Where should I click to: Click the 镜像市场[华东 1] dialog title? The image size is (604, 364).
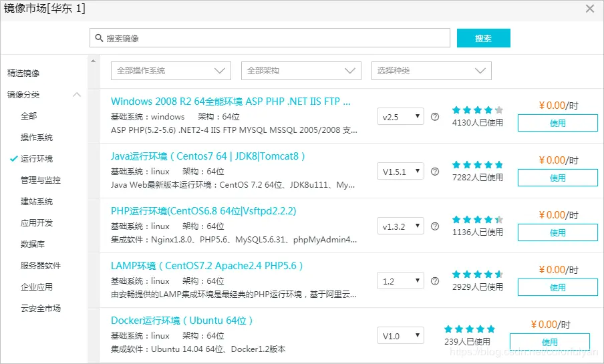click(44, 9)
